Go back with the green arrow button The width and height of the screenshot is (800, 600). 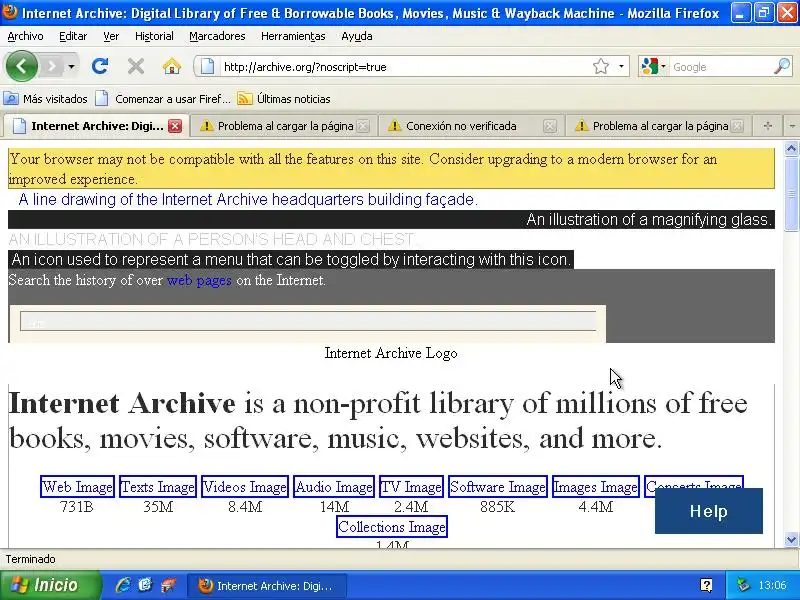(21, 66)
